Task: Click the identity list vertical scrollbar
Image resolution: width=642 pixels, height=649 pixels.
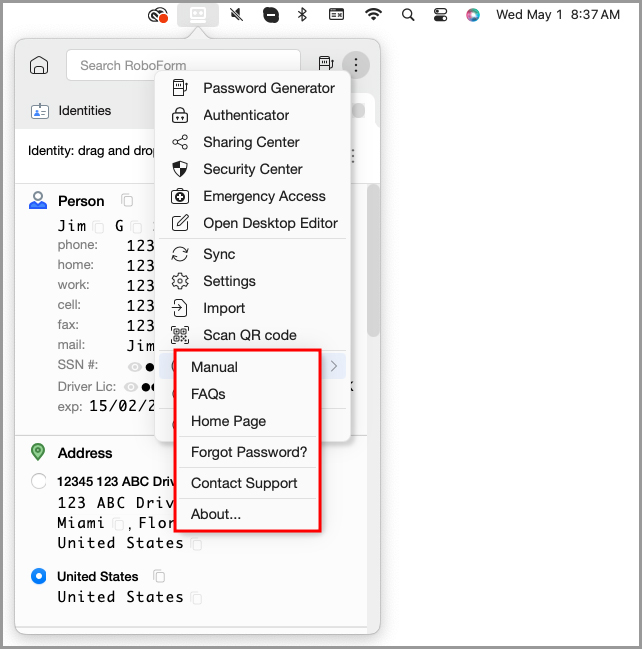Action: pos(373,260)
